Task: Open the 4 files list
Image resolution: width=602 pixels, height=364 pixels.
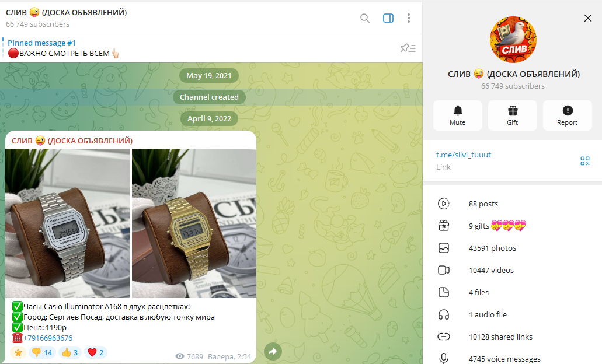Action: point(512,293)
